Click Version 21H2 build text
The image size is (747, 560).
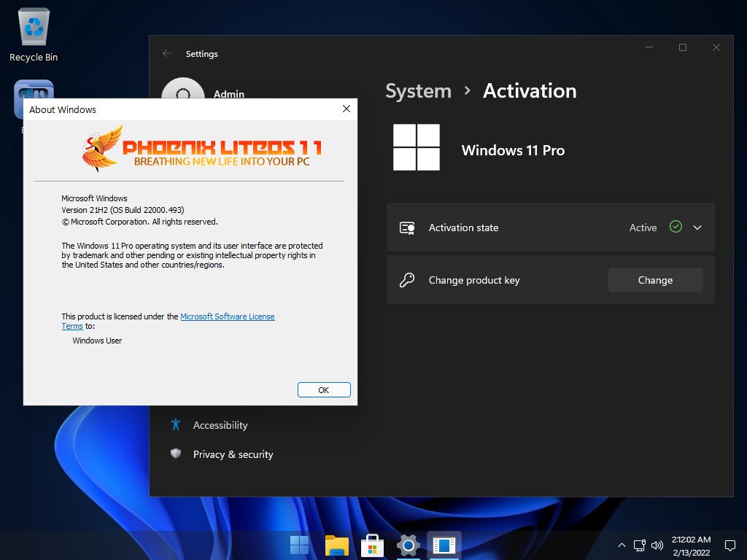(x=123, y=210)
